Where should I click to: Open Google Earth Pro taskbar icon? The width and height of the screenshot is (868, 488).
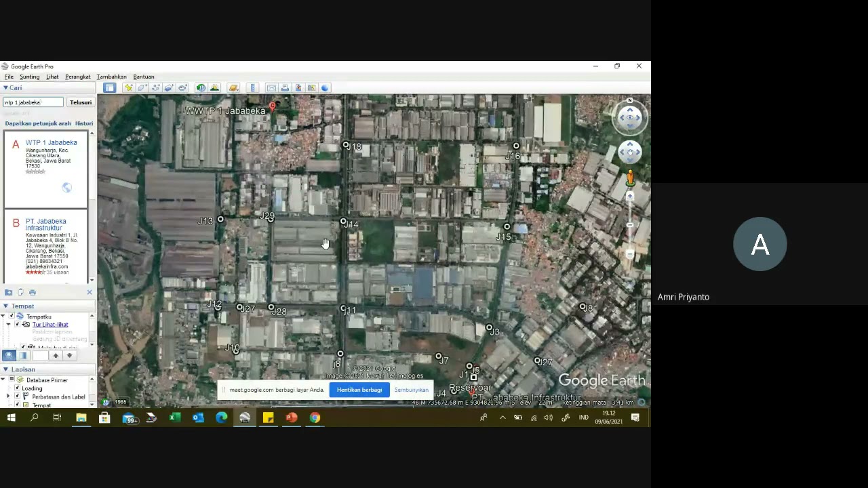tap(245, 418)
